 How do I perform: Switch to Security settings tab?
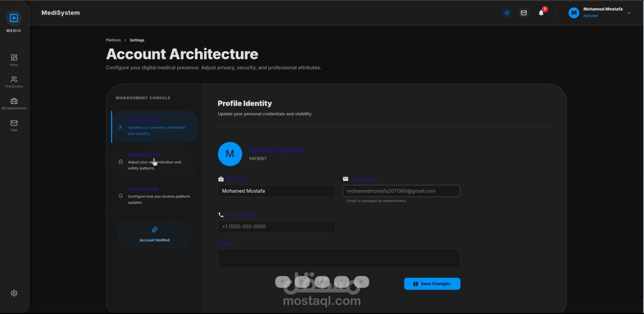pyautogui.click(x=154, y=162)
